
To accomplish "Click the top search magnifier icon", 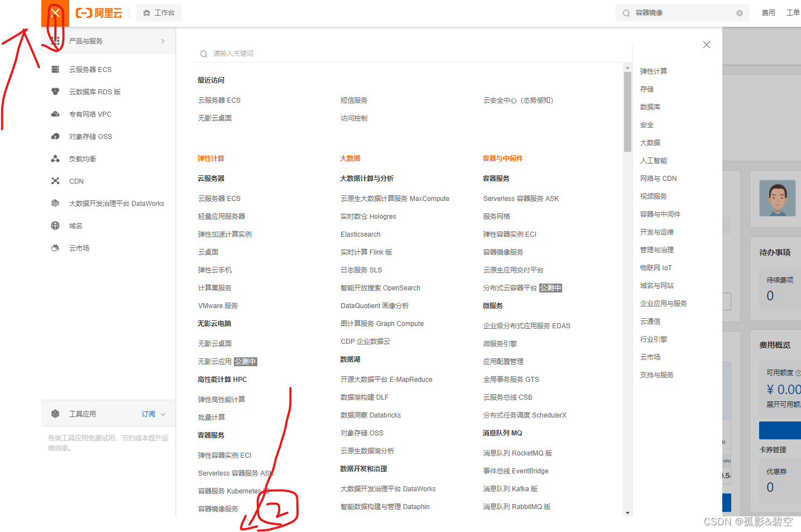I will (626, 13).
